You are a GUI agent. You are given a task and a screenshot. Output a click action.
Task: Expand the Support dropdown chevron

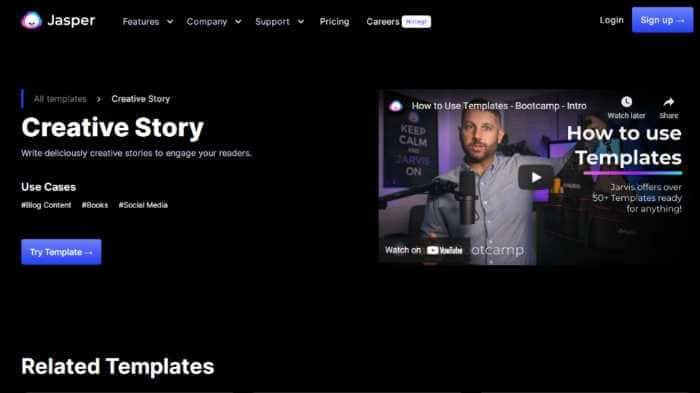point(301,21)
